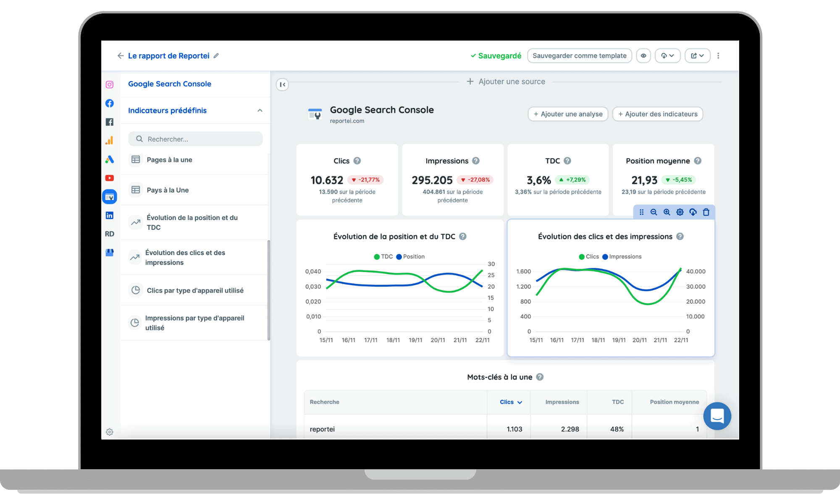
Task: Toggle the TDC series in chart legend
Action: click(x=383, y=257)
